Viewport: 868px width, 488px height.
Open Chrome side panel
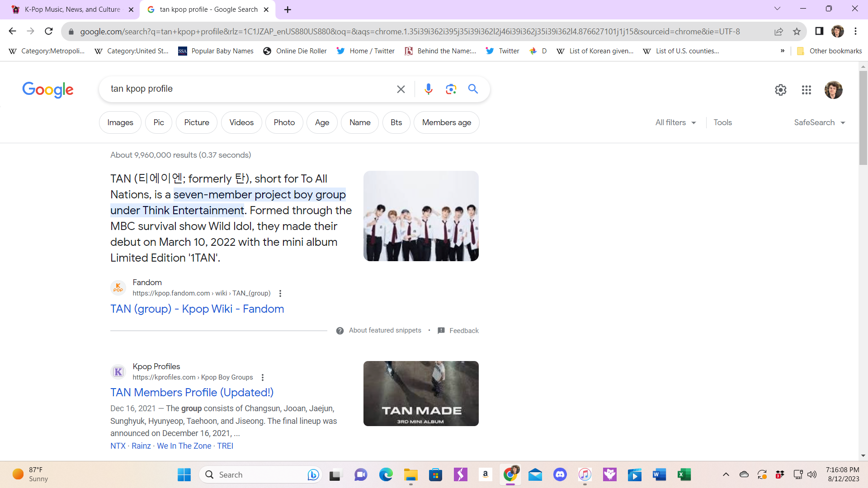click(x=819, y=31)
